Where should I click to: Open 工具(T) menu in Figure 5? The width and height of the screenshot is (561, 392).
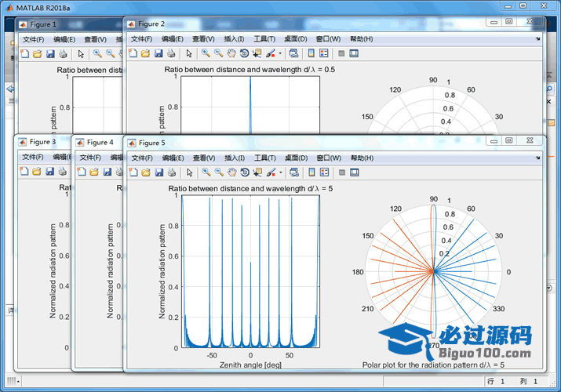tap(264, 158)
